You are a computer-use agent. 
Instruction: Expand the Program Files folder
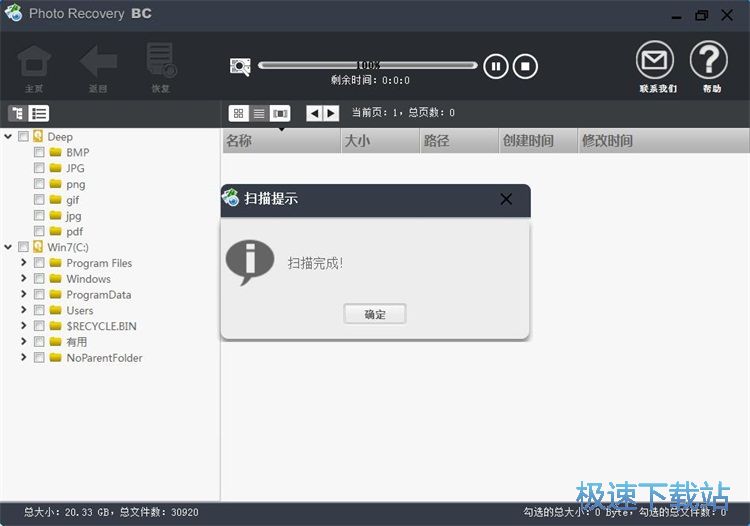tap(23, 263)
